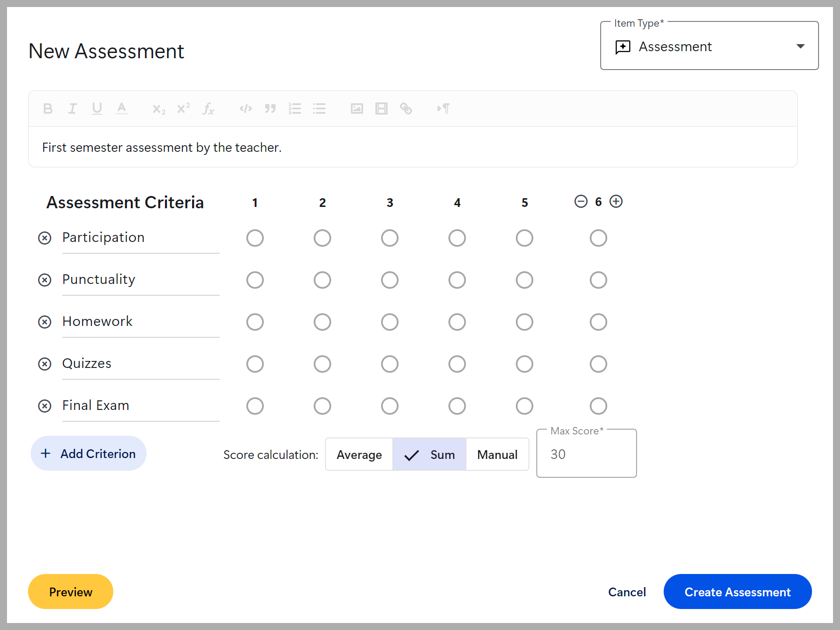Decrease rating scale with minus icon
This screenshot has width=840, height=630.
(x=581, y=201)
